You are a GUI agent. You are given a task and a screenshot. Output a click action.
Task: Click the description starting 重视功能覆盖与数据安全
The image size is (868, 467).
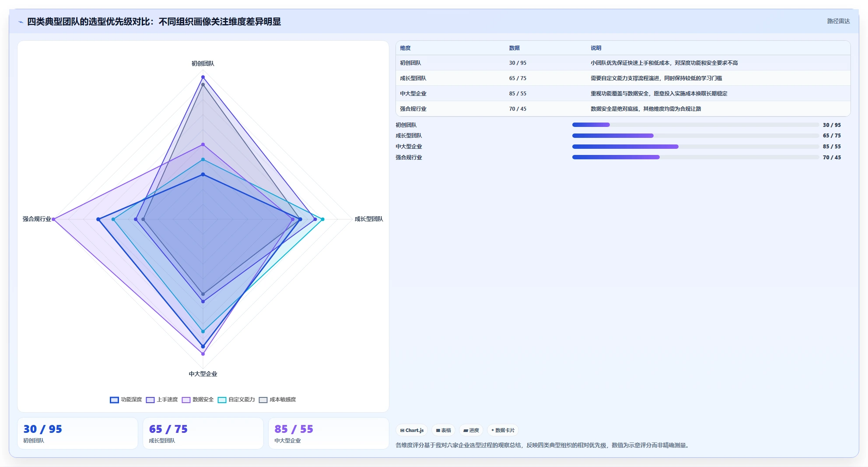[x=659, y=94]
